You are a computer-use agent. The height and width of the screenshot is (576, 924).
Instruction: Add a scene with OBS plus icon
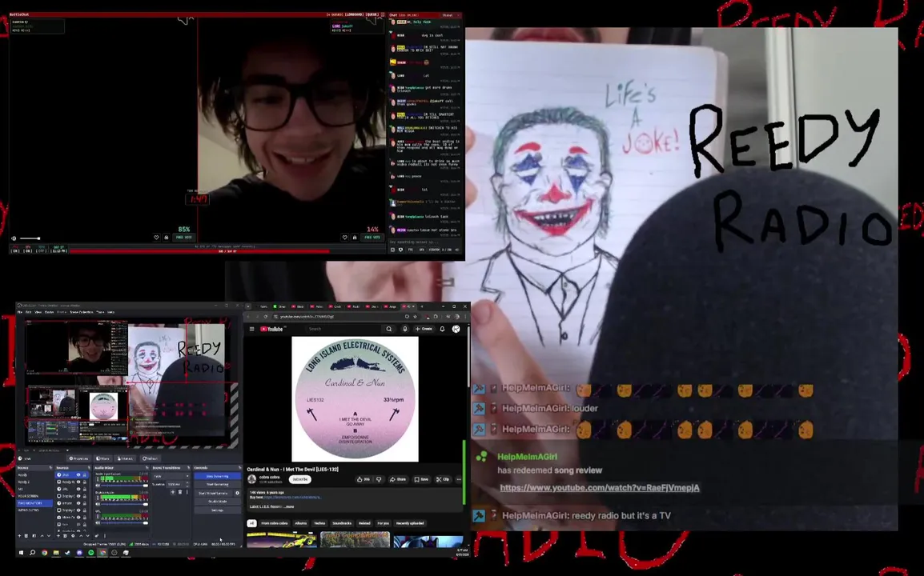[19, 536]
